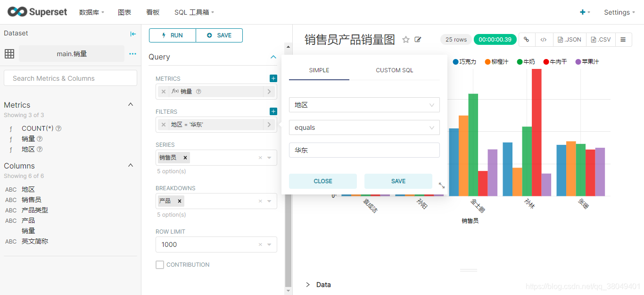Click the main.销量 dataset name
The width and height of the screenshot is (644, 295).
(72, 54)
